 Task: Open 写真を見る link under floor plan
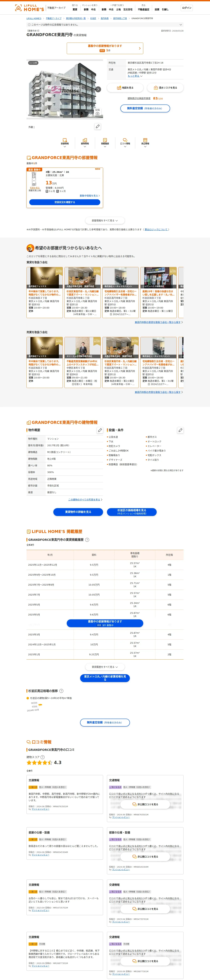pyautogui.click(x=34, y=188)
